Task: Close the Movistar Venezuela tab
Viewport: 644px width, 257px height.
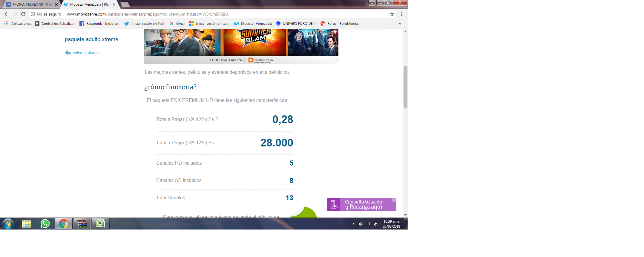Action: click(x=114, y=4)
